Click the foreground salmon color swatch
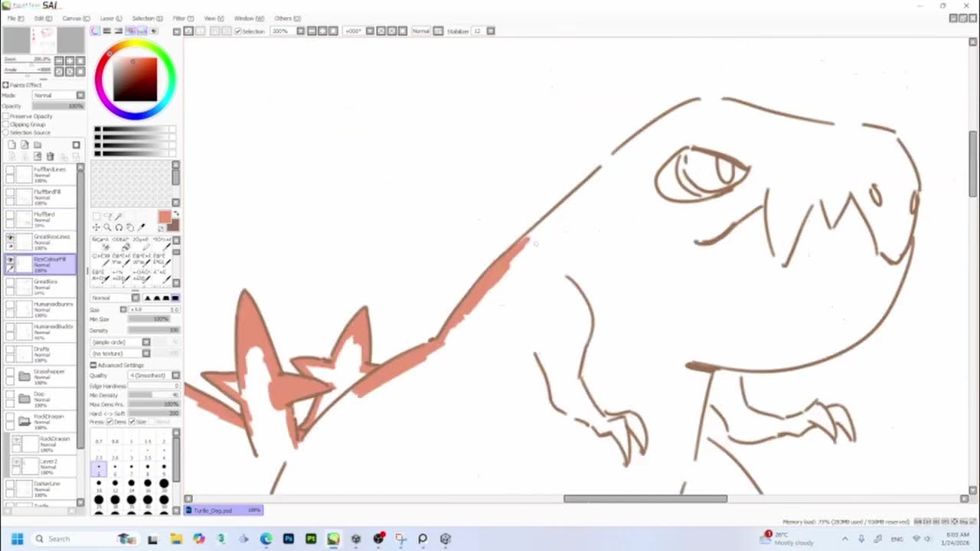 click(164, 217)
